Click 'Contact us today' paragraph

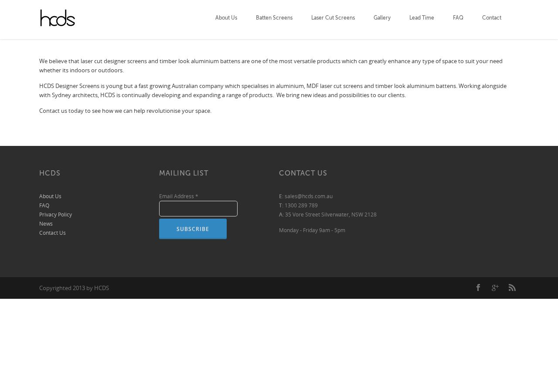coord(125,111)
